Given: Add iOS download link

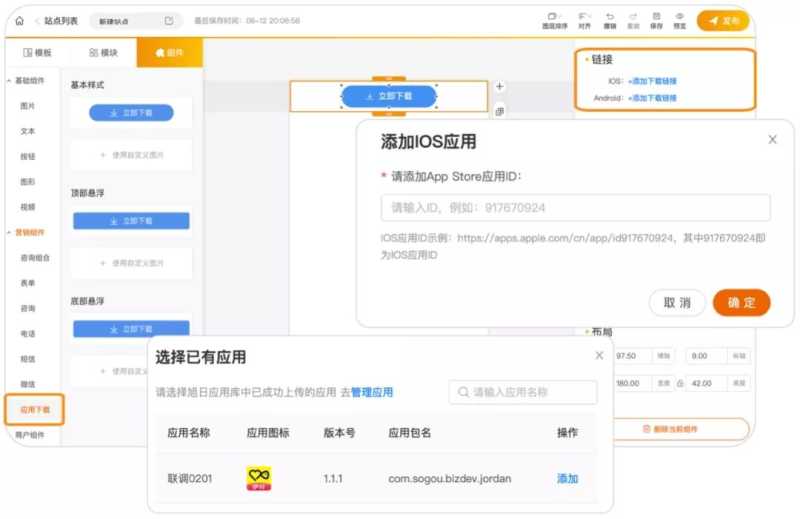Looking at the screenshot, I should point(653,81).
